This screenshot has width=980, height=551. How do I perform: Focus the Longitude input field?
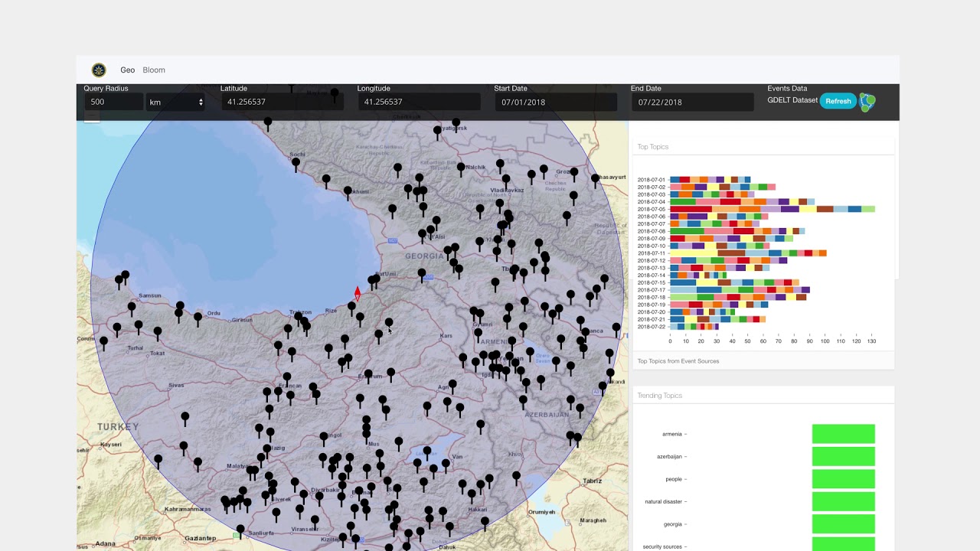pyautogui.click(x=417, y=103)
